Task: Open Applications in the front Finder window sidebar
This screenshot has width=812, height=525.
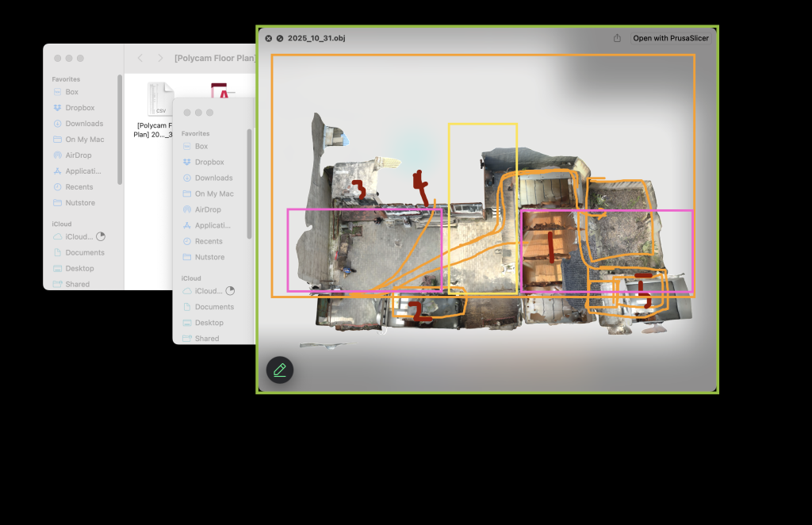Action: [x=213, y=225]
